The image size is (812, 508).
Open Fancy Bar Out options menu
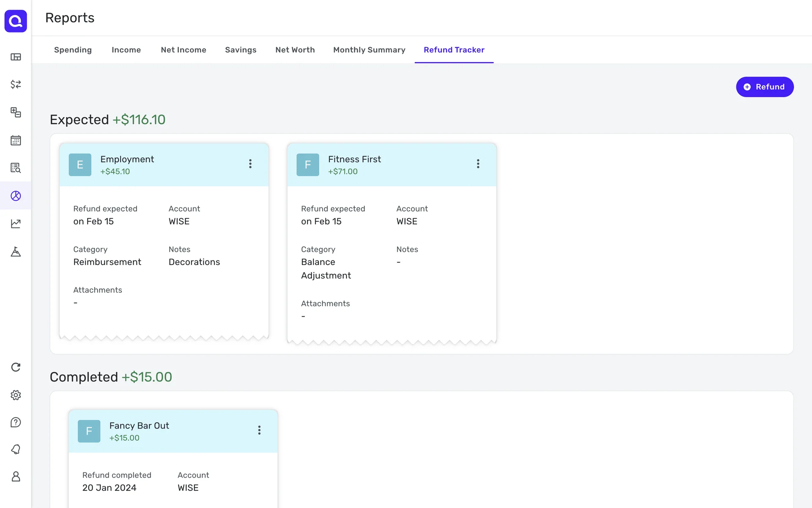coord(259,430)
